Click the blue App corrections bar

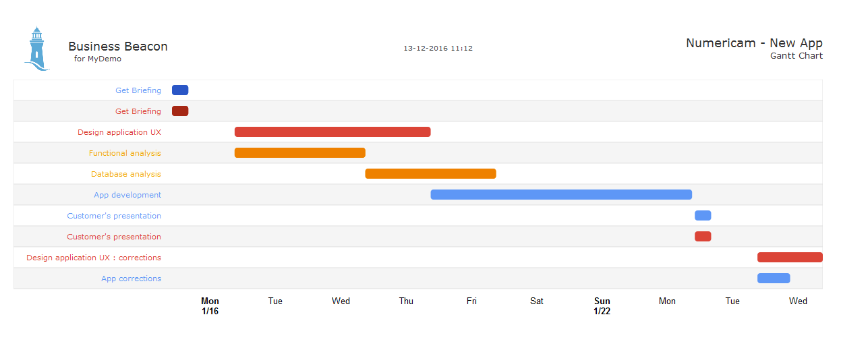click(774, 279)
